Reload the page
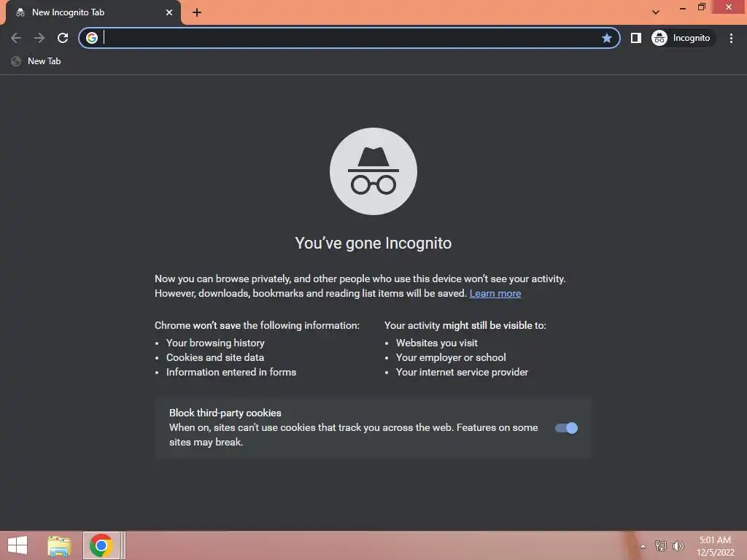This screenshot has height=560, width=747. click(63, 38)
